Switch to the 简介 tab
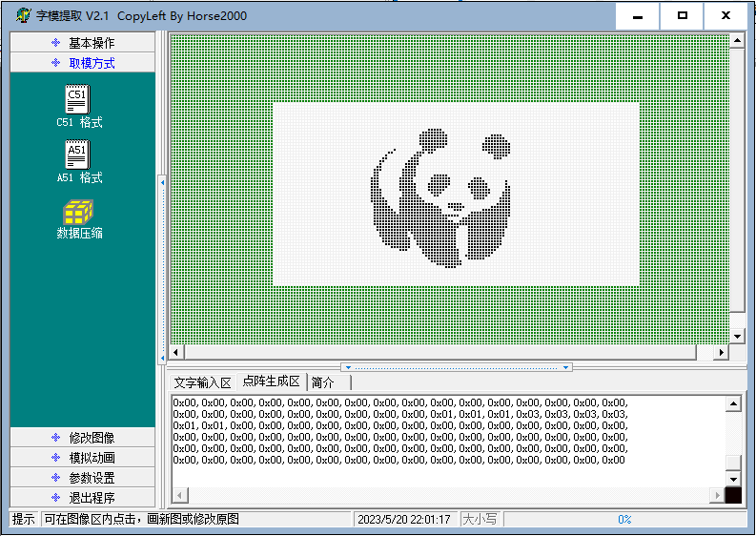Image resolution: width=756 pixels, height=536 pixels. click(x=328, y=382)
